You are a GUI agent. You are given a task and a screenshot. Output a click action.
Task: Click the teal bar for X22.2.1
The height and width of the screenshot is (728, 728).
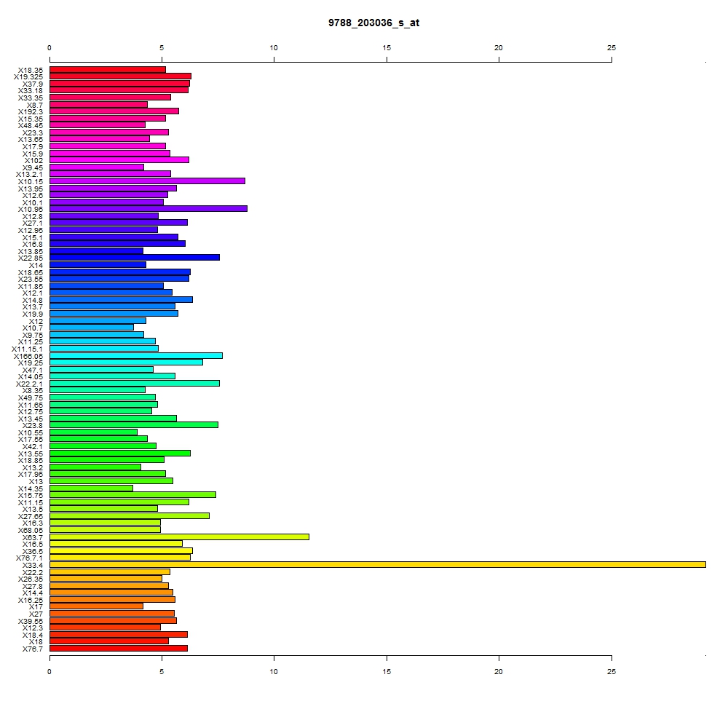(135, 384)
